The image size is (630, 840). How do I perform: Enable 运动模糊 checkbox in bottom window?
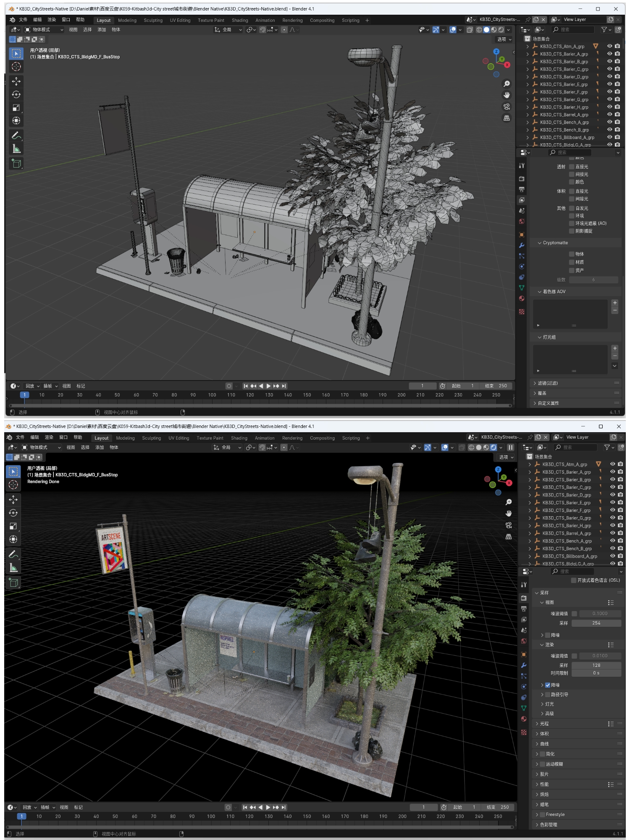[543, 764]
